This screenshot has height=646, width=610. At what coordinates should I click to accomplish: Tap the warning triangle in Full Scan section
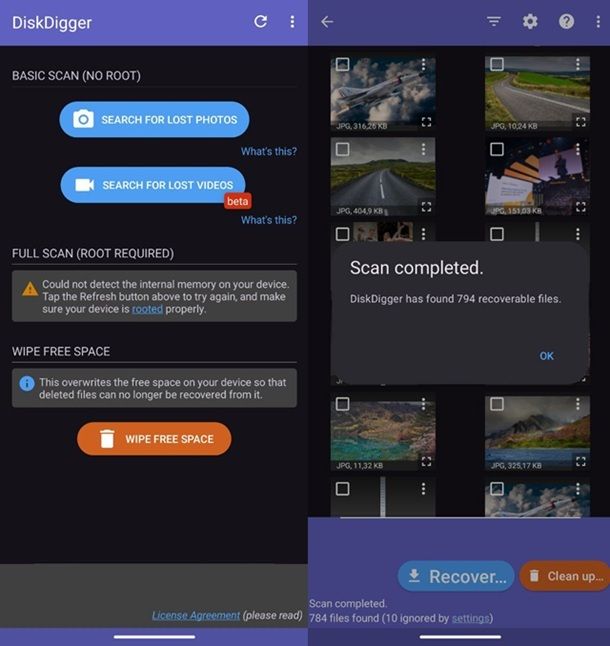tap(30, 289)
